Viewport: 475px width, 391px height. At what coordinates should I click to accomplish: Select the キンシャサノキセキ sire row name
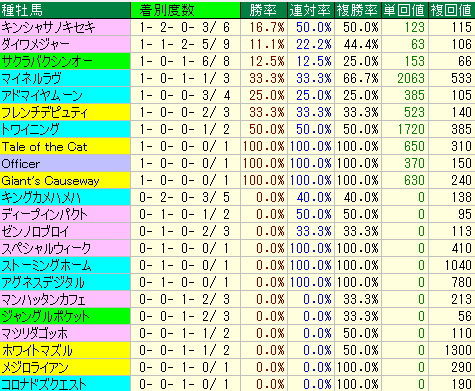pyautogui.click(x=65, y=27)
